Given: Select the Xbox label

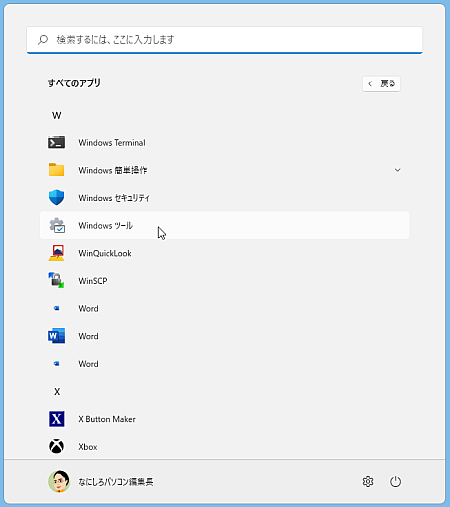Looking at the screenshot, I should pos(88,447).
